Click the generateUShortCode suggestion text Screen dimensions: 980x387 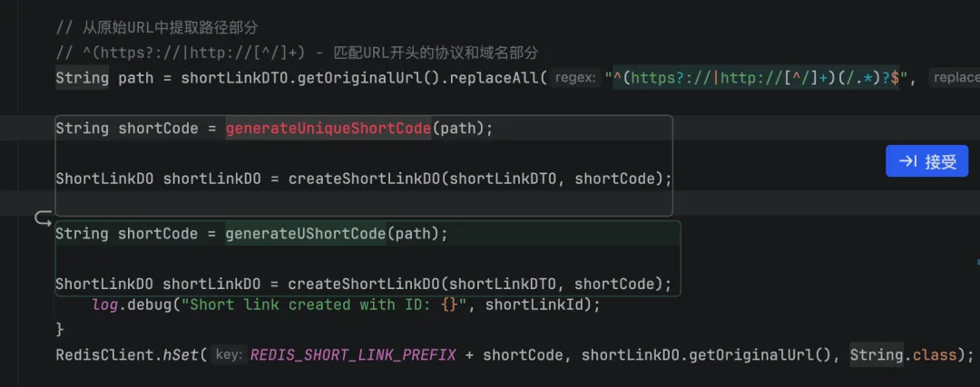pos(306,234)
